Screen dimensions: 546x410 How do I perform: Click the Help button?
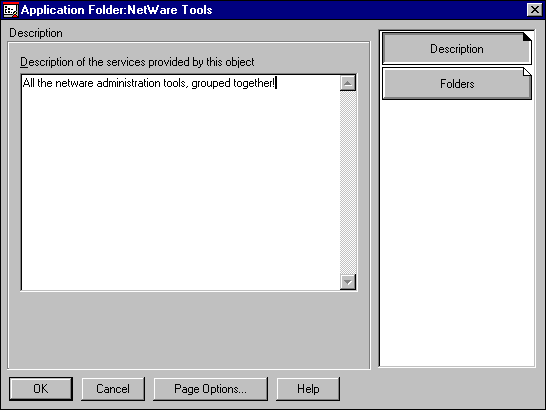pyautogui.click(x=308, y=389)
